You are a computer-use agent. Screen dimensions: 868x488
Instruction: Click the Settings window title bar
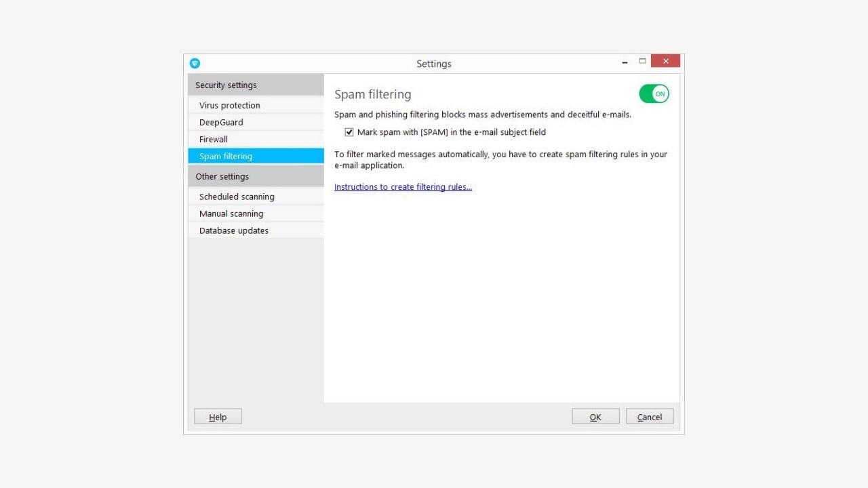(x=434, y=63)
